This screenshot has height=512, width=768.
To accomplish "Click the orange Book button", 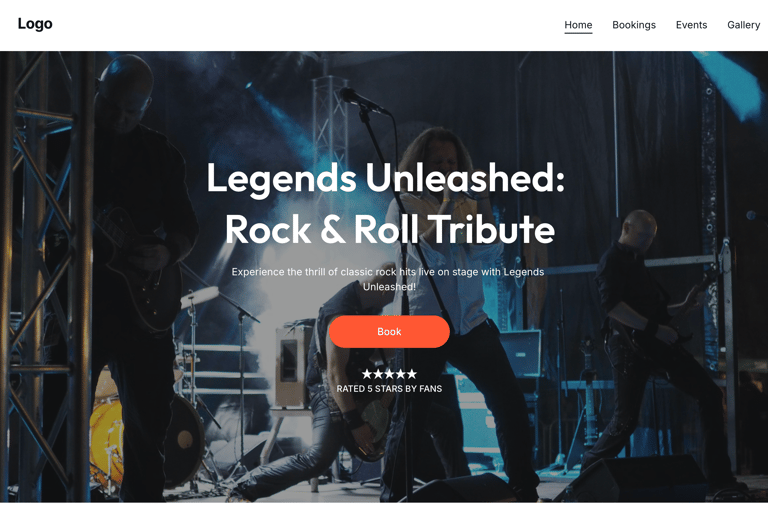I will 389,332.
